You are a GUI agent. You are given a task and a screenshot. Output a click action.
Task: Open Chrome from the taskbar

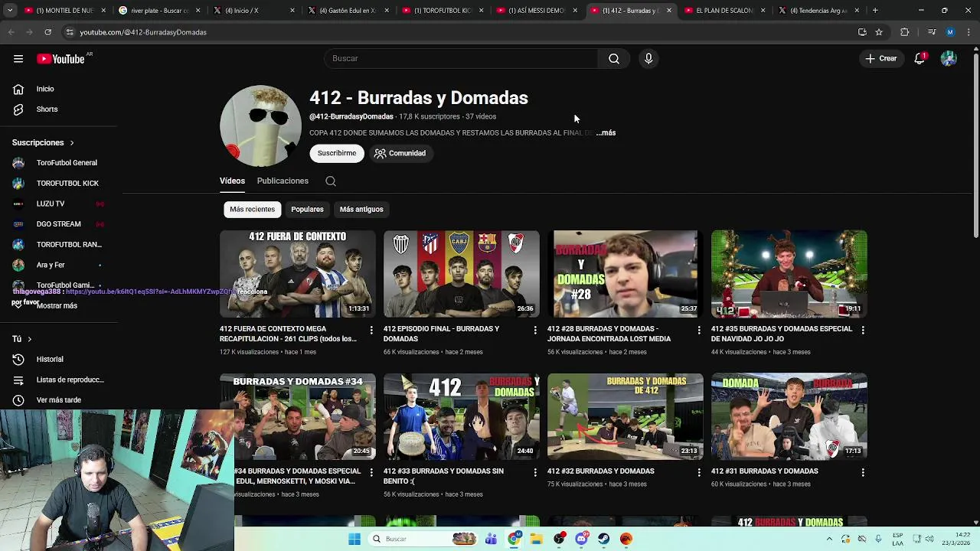[514, 539]
